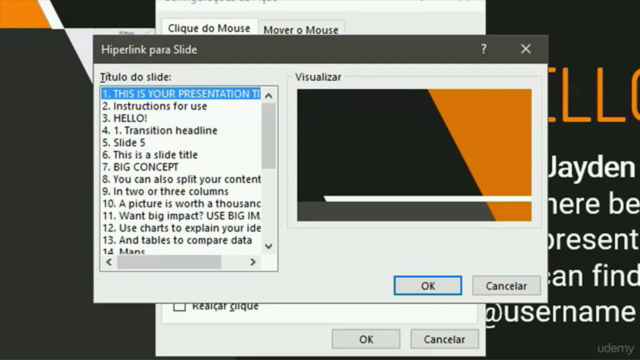Select slide 4. 1. Transition headline
Screen dimensions: 640x360
tap(181, 131)
